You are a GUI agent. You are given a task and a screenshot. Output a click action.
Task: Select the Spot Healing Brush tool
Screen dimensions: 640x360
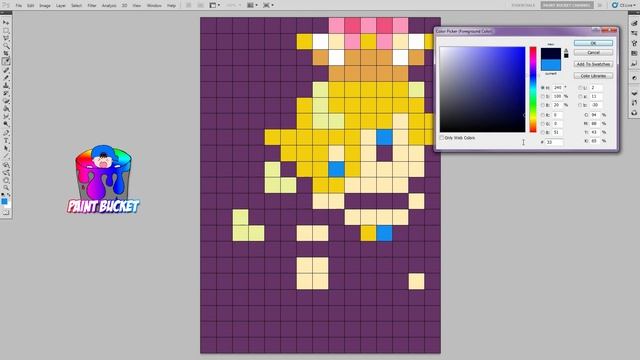point(6,69)
